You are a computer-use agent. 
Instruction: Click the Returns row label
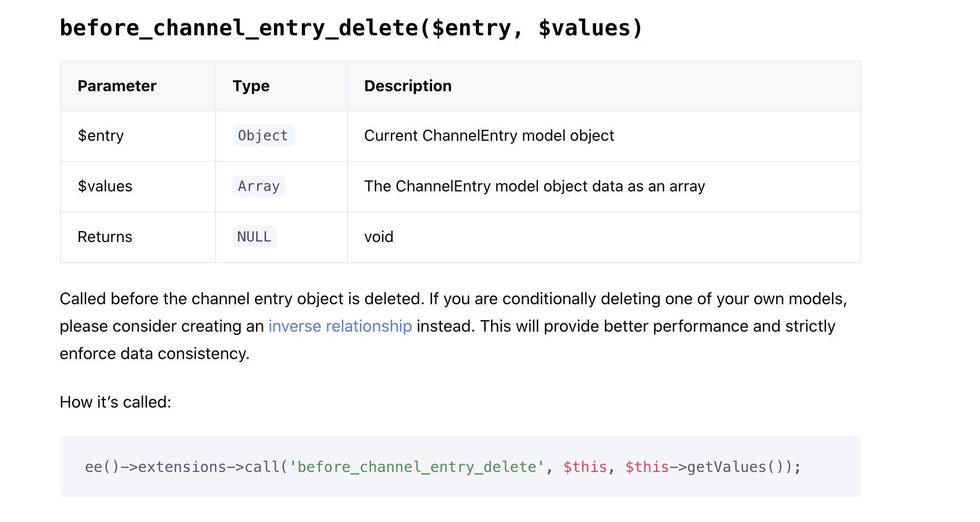(105, 236)
